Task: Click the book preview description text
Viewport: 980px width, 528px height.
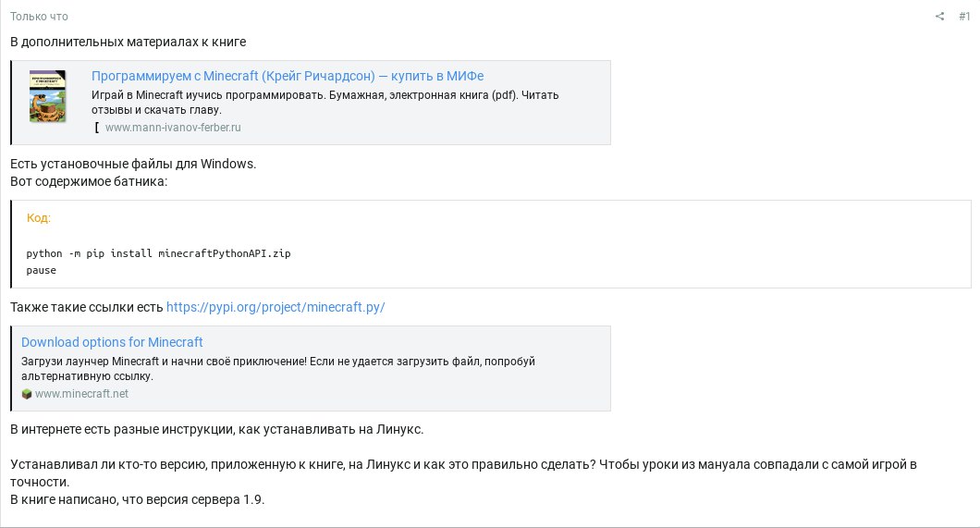Action: (x=325, y=103)
